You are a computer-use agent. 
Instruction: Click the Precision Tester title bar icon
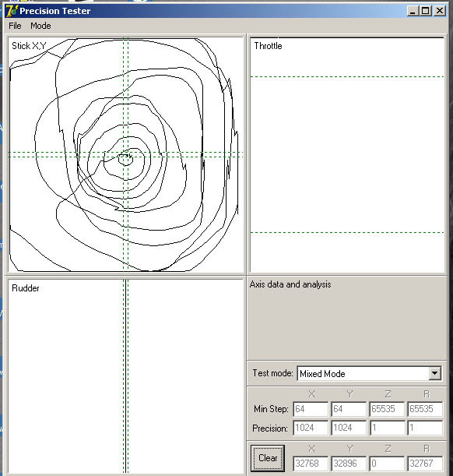point(12,11)
